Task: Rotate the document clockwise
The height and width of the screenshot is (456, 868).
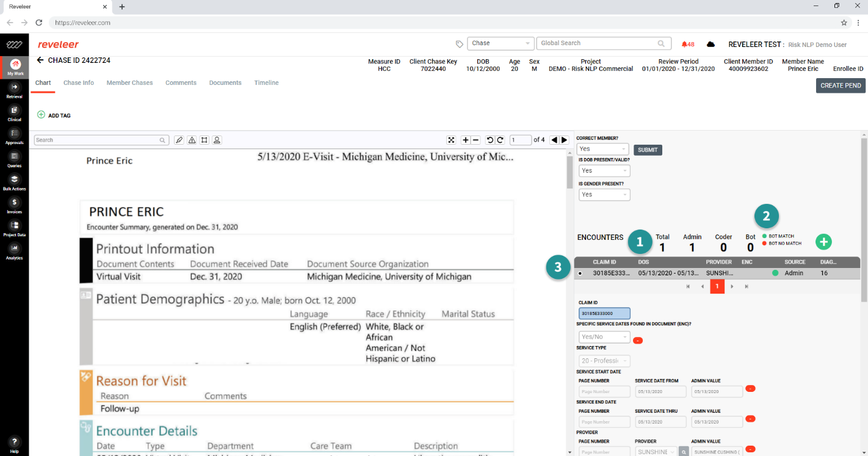Action: (x=500, y=140)
